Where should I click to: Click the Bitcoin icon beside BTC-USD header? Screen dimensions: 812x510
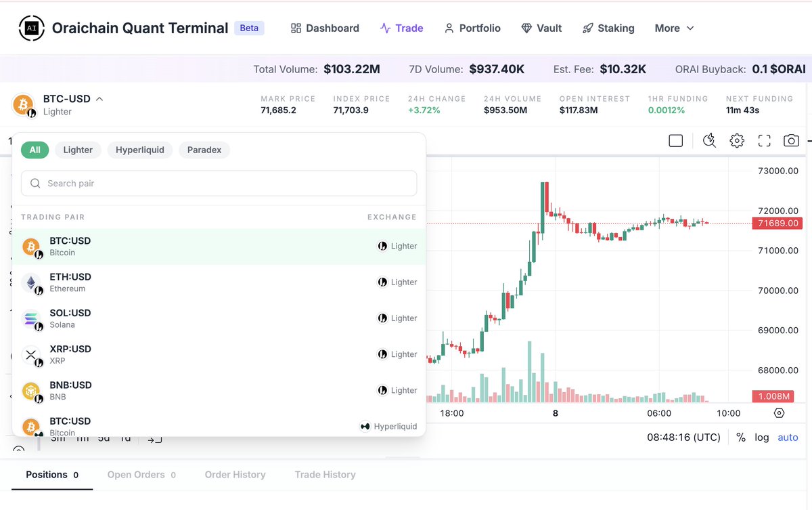pos(23,105)
